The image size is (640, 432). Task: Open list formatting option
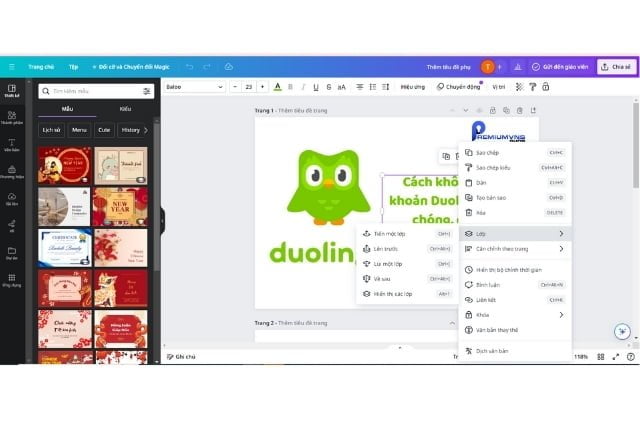click(x=373, y=87)
